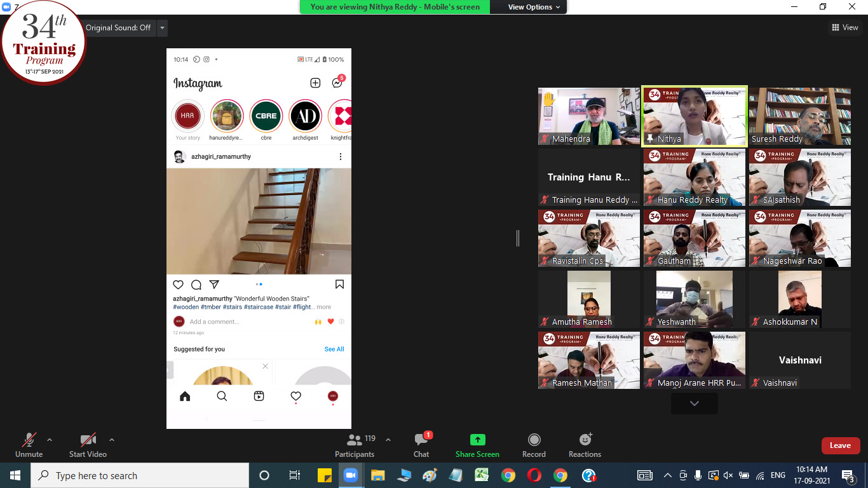Share the stairs post using paper plane icon
Image resolution: width=868 pixels, height=488 pixels.
(x=214, y=285)
